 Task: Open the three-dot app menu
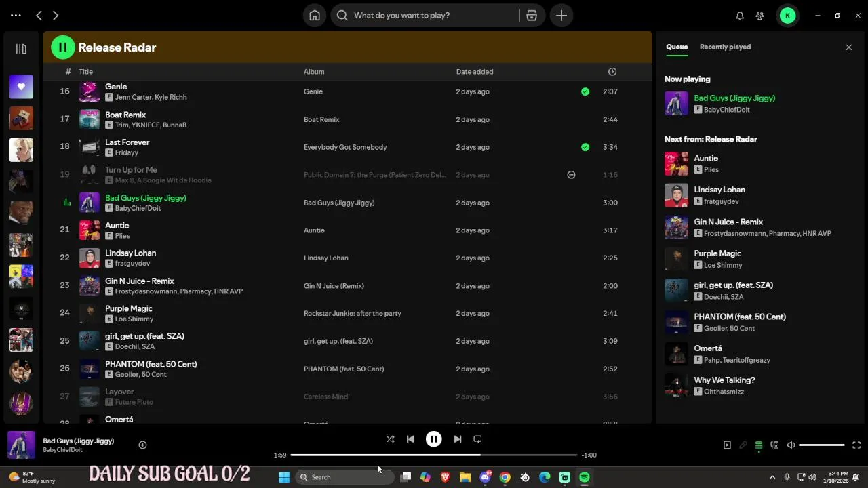point(16,15)
